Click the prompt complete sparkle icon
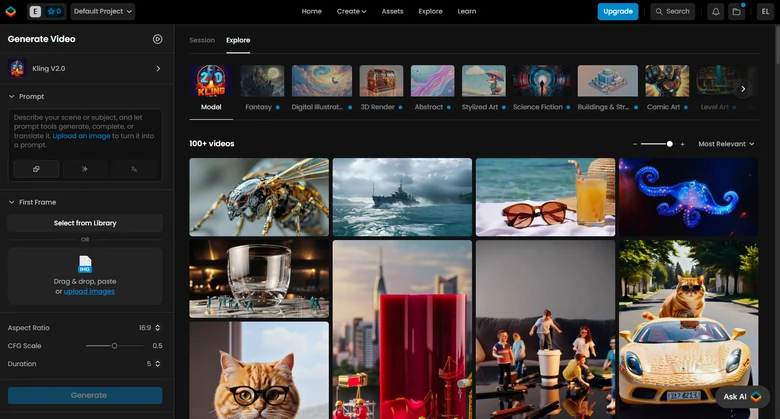780x419 pixels. (x=85, y=169)
